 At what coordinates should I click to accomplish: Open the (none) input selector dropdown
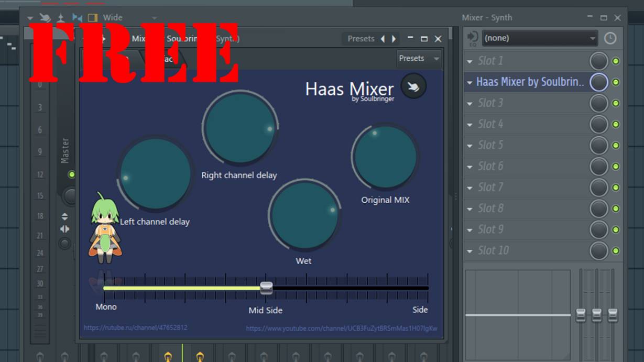click(x=540, y=38)
